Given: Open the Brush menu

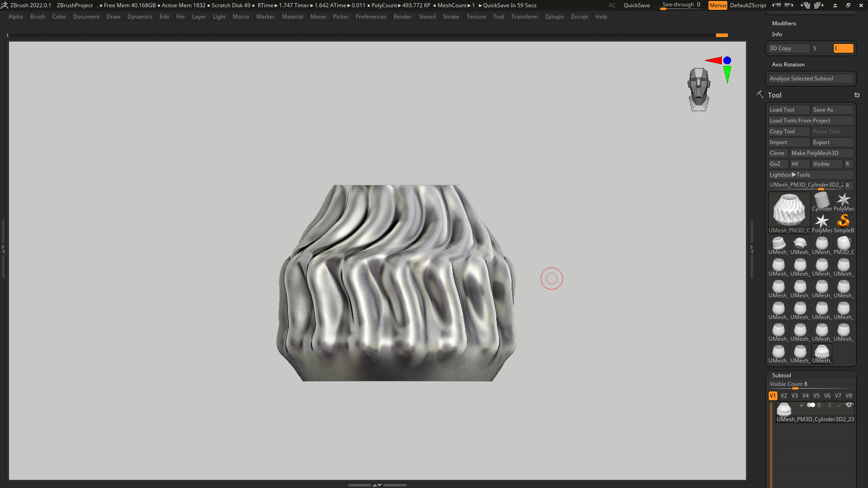Looking at the screenshot, I should [x=38, y=17].
